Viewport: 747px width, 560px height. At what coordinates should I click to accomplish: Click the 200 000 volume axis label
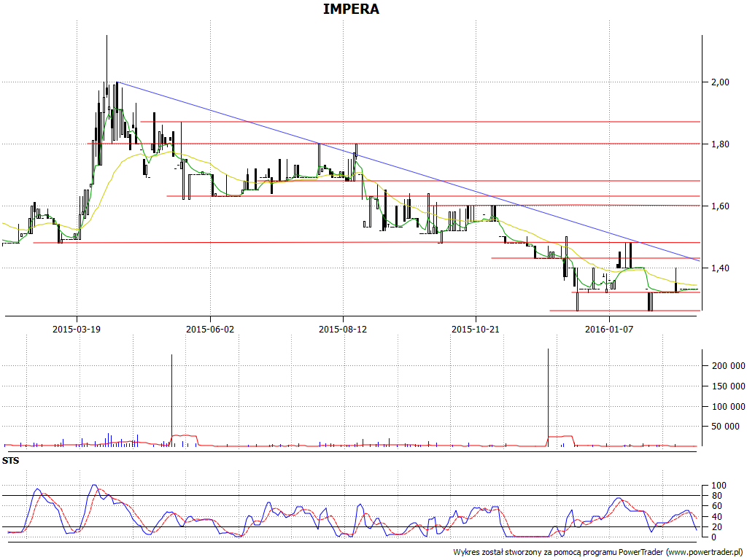pos(728,366)
